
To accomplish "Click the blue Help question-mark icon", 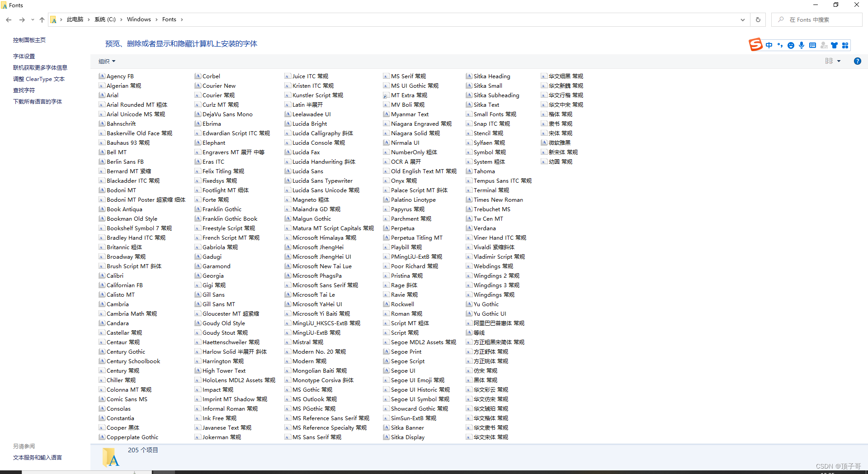I will click(857, 61).
